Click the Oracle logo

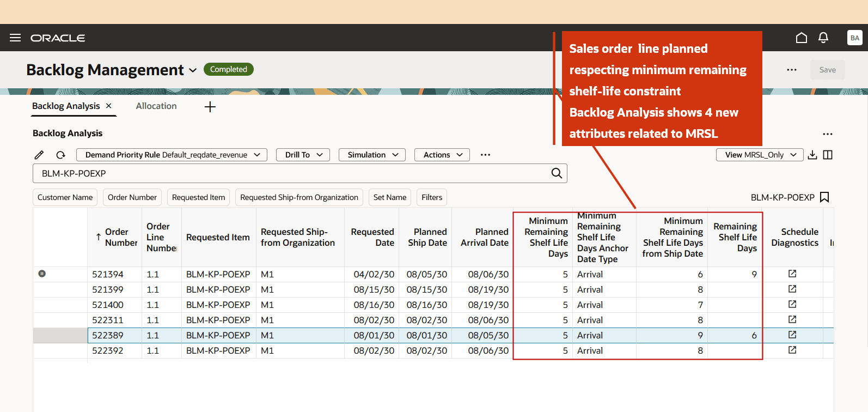[x=58, y=38]
